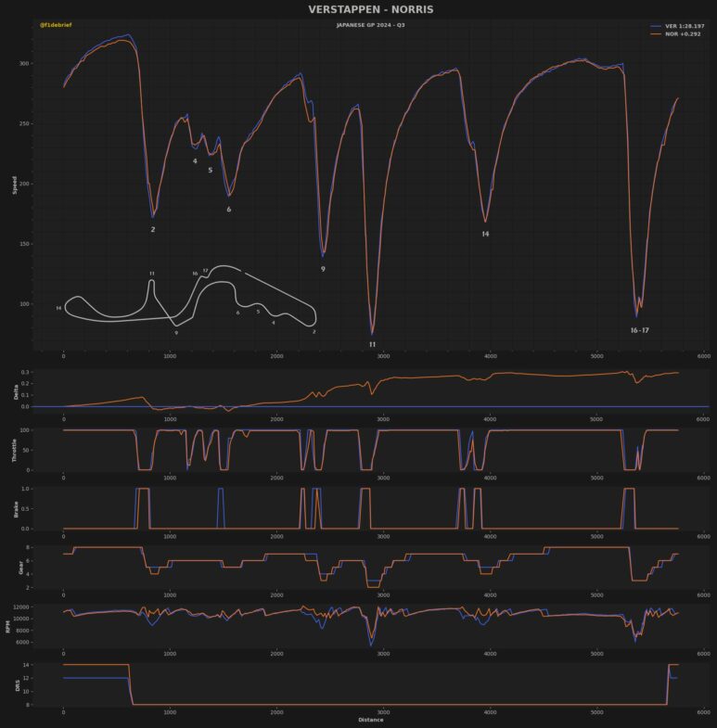
Task: Click the JAPANESE GP 2024 - Q3 subtitle
Action: 370,25
